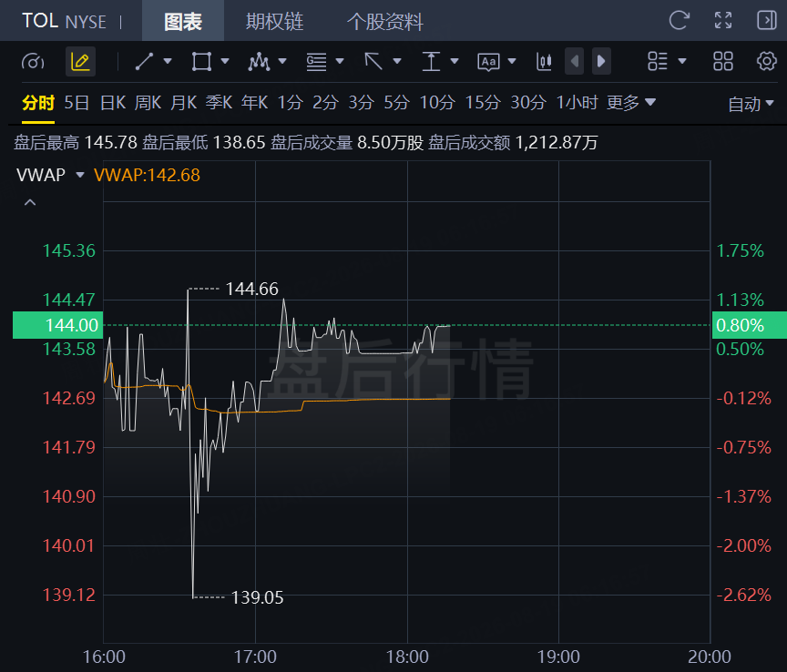The height and width of the screenshot is (672, 787).
Task: Expand Fibonacci levels tool options
Action: [340, 61]
